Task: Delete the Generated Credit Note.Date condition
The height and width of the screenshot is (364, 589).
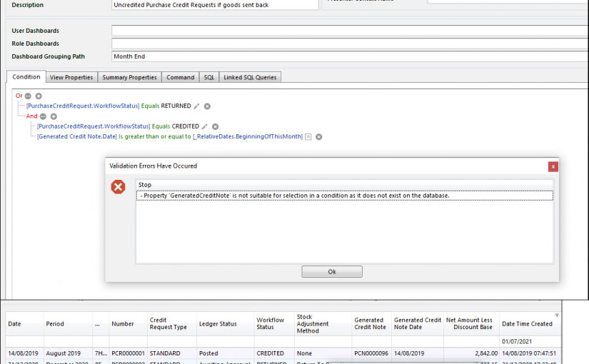Action: click(319, 137)
